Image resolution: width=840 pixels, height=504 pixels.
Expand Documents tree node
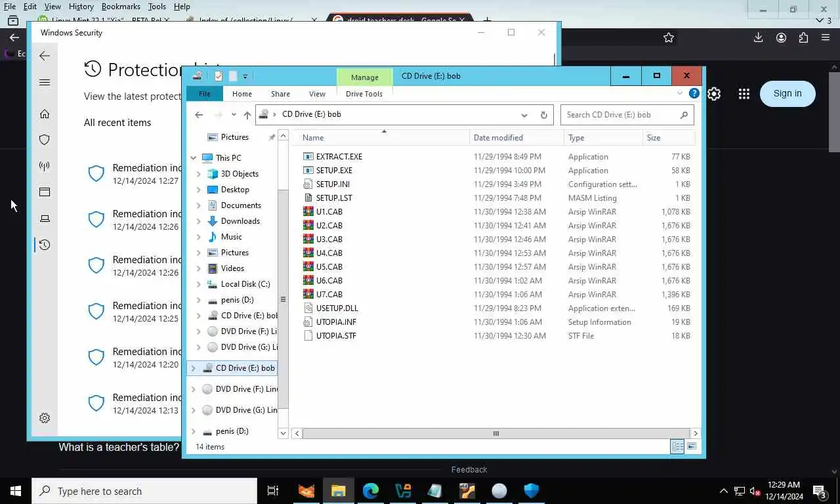click(x=199, y=205)
